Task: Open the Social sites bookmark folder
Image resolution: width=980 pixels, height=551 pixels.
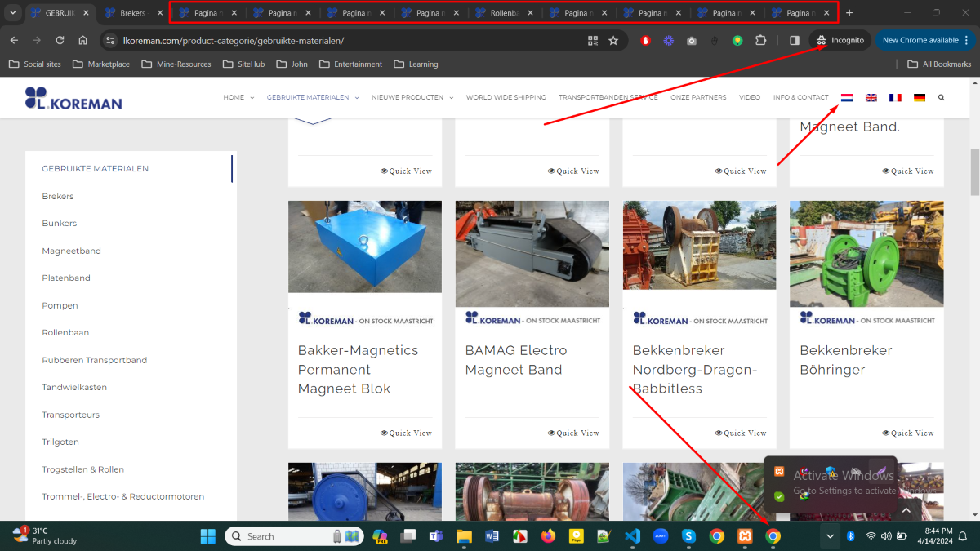Action: pos(34,64)
